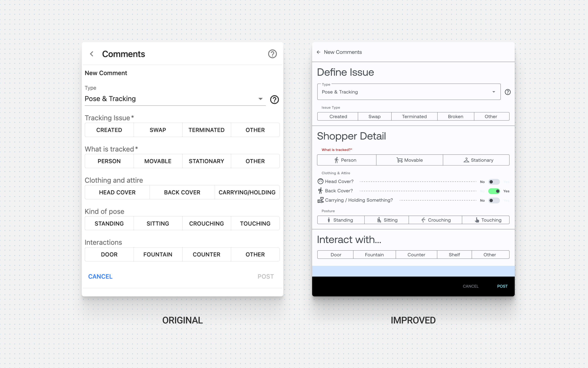The height and width of the screenshot is (368, 588).
Task: Click the ORIGINAL caption text
Action: coord(182,320)
